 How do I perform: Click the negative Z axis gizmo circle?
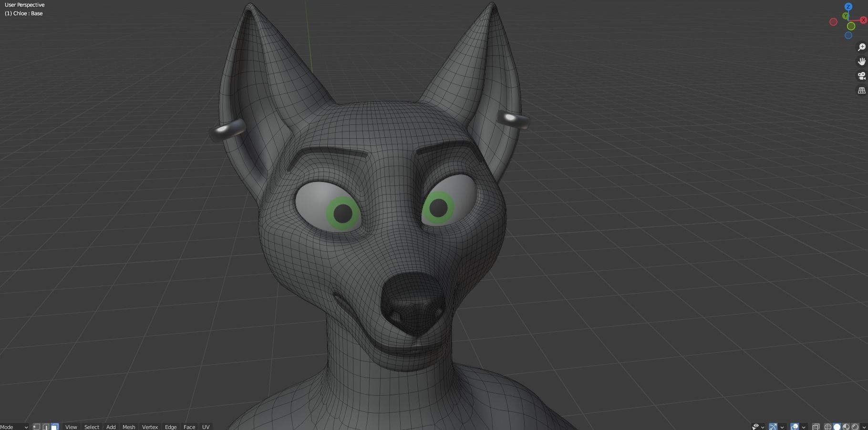(x=848, y=35)
